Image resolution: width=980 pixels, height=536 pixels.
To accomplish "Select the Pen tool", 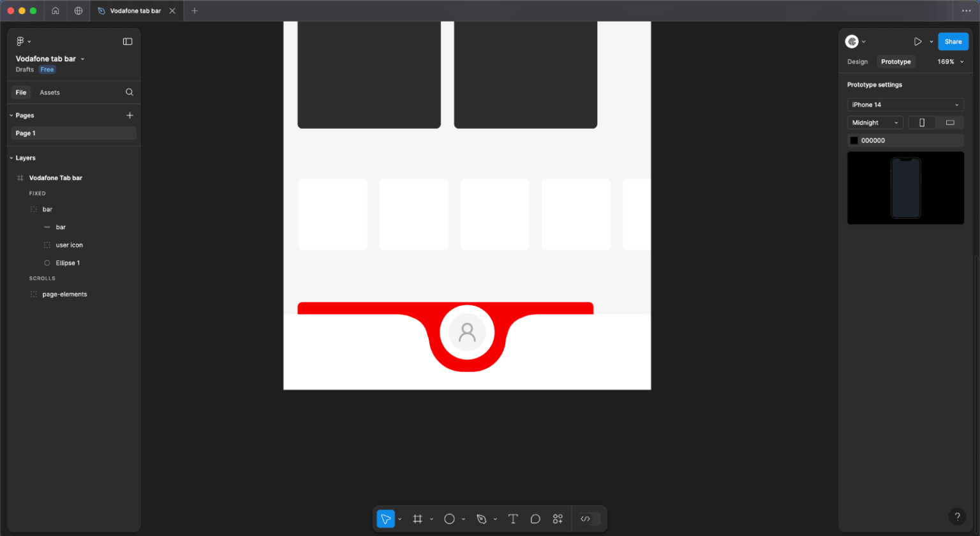I will tap(482, 519).
